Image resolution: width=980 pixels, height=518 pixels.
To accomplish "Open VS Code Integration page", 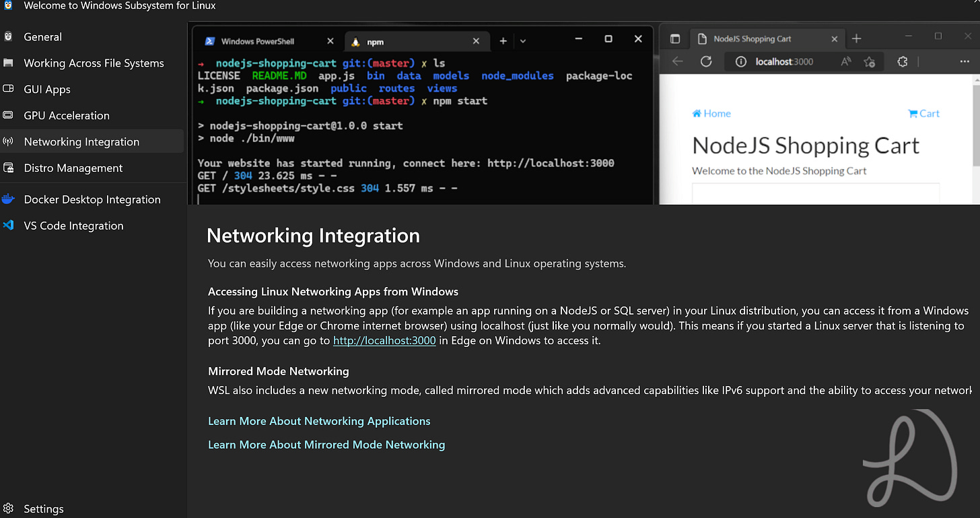I will click(92, 226).
